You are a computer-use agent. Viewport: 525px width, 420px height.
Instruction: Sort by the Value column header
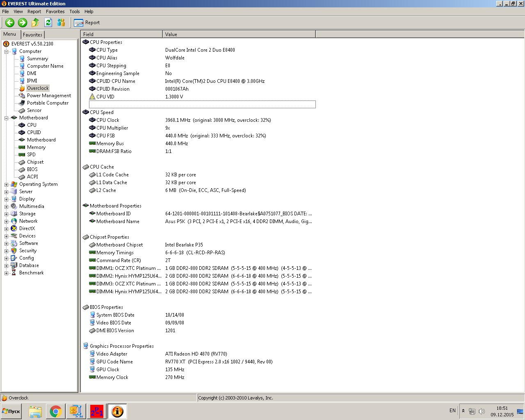point(239,34)
